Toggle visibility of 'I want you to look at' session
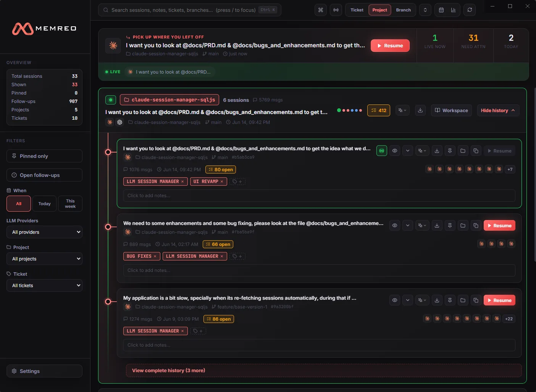The width and height of the screenshot is (536, 392). point(395,151)
